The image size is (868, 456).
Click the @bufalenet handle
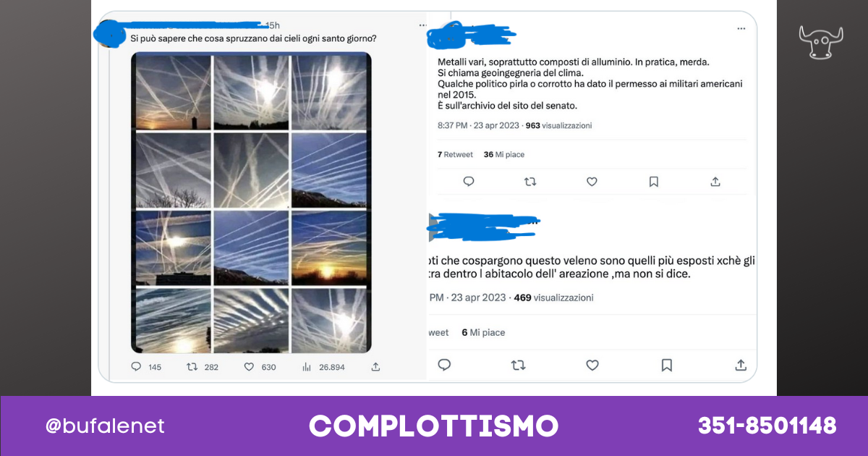(105, 426)
